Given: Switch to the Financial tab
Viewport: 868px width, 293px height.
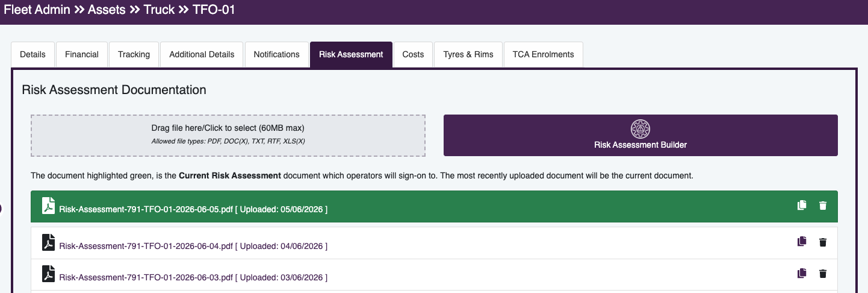Looking at the screenshot, I should (x=82, y=54).
